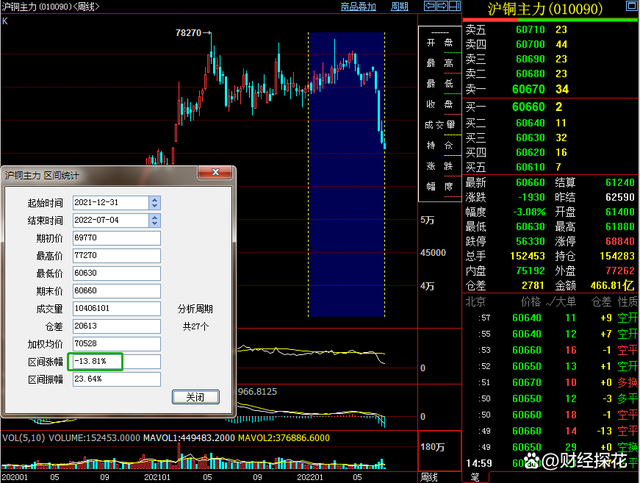Click the 卖一 price 60670
This screenshot has height=483, width=640.
529,89
